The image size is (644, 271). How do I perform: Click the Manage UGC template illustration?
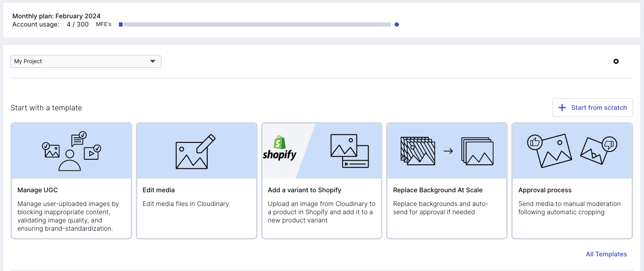coord(71,151)
